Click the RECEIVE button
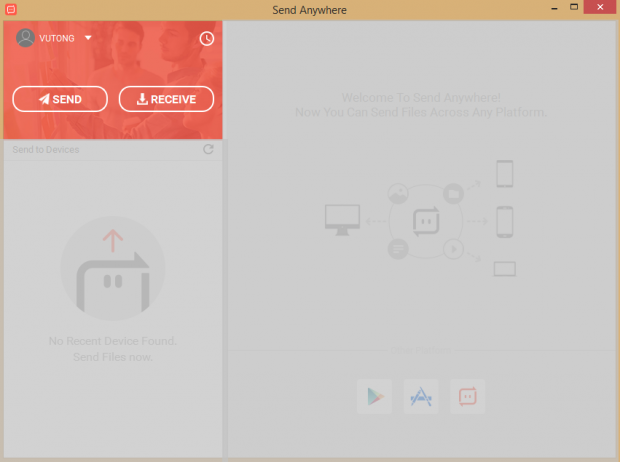620x462 pixels. click(x=166, y=99)
